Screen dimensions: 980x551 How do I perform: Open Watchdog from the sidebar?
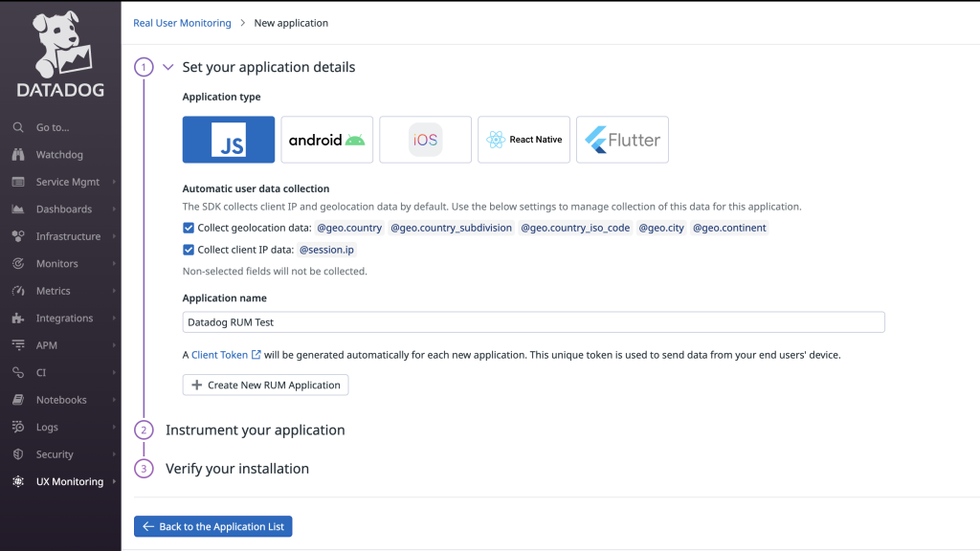[57, 154]
